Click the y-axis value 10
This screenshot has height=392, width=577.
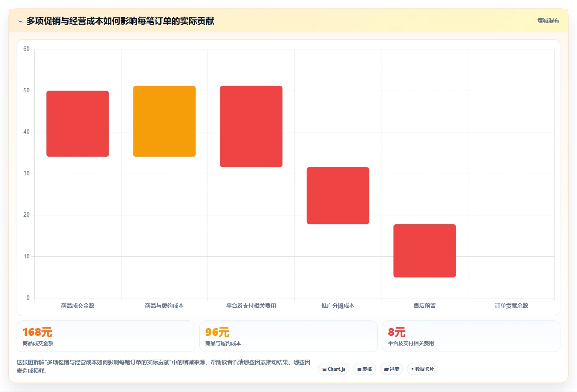[x=26, y=257]
